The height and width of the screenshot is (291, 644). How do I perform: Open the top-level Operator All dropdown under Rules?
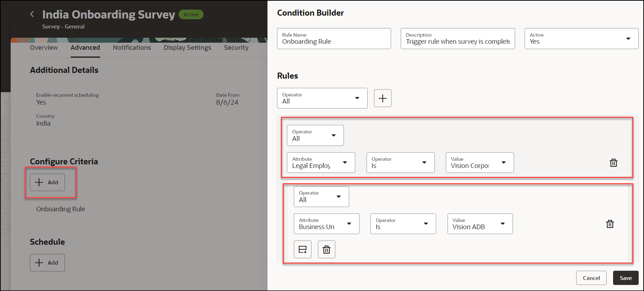322,98
